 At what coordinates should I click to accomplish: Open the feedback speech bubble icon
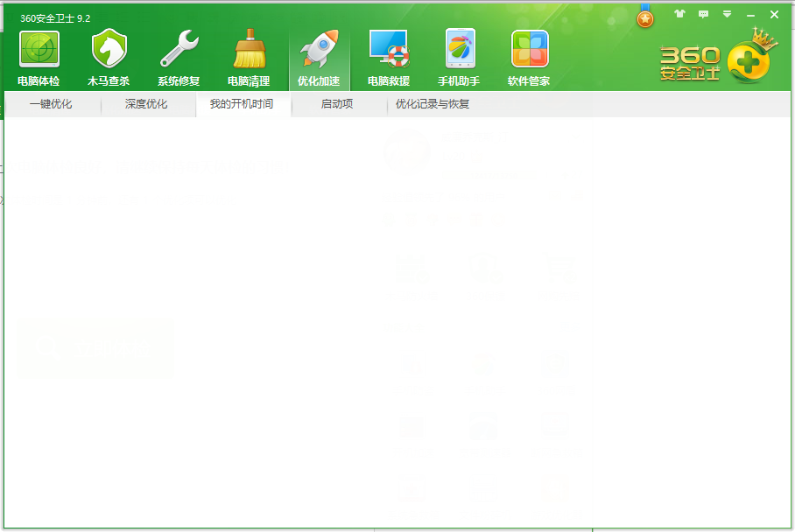703,14
